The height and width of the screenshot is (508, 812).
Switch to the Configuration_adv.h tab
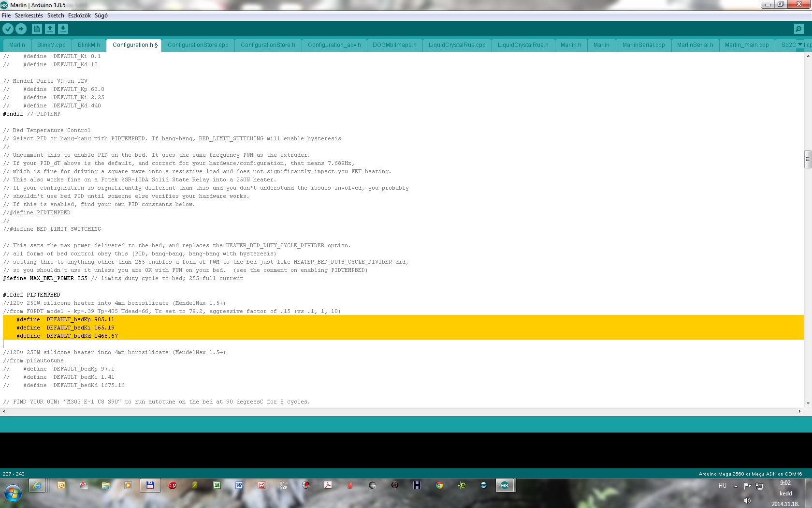pyautogui.click(x=334, y=45)
